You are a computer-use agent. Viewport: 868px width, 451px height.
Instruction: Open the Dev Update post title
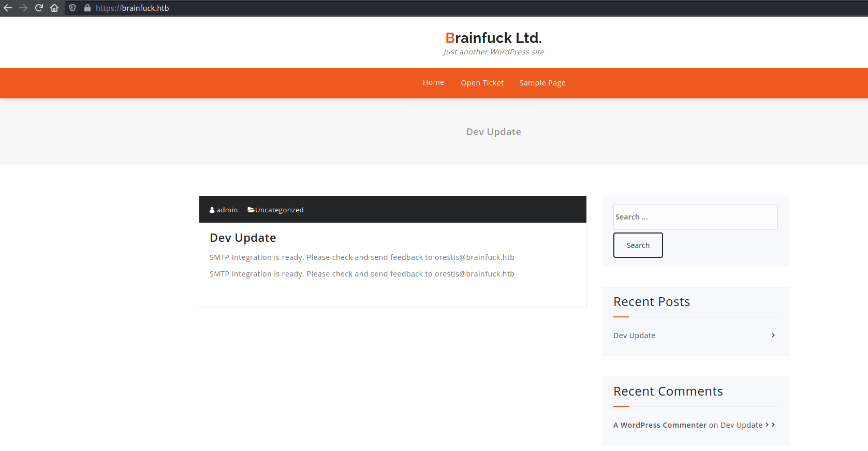coord(243,238)
